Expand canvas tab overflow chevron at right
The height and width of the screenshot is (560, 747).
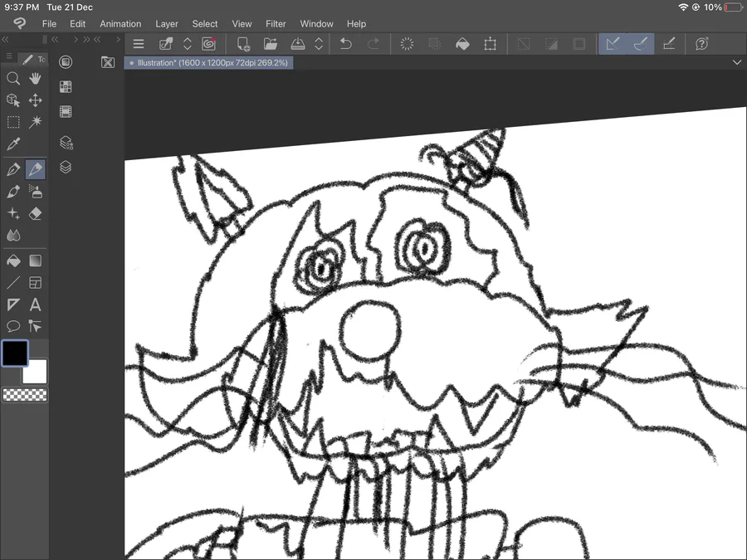737,62
